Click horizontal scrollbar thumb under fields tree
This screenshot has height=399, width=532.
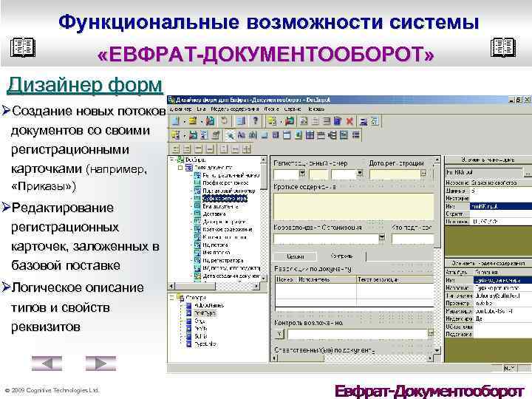[195, 287]
